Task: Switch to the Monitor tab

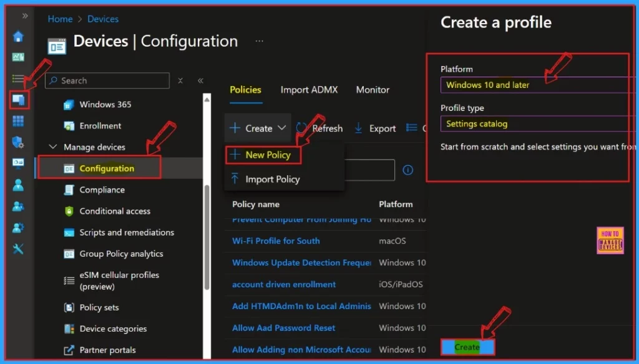Action: coord(373,90)
